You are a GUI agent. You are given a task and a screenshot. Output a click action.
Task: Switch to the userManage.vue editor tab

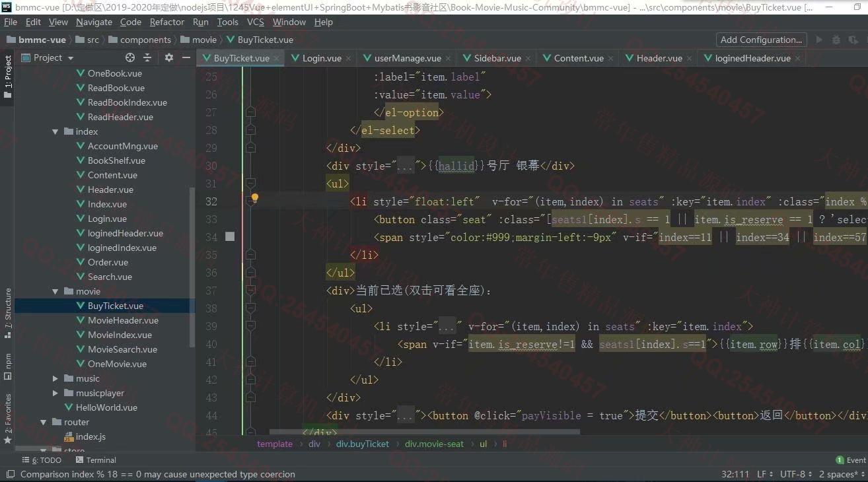[x=408, y=58]
